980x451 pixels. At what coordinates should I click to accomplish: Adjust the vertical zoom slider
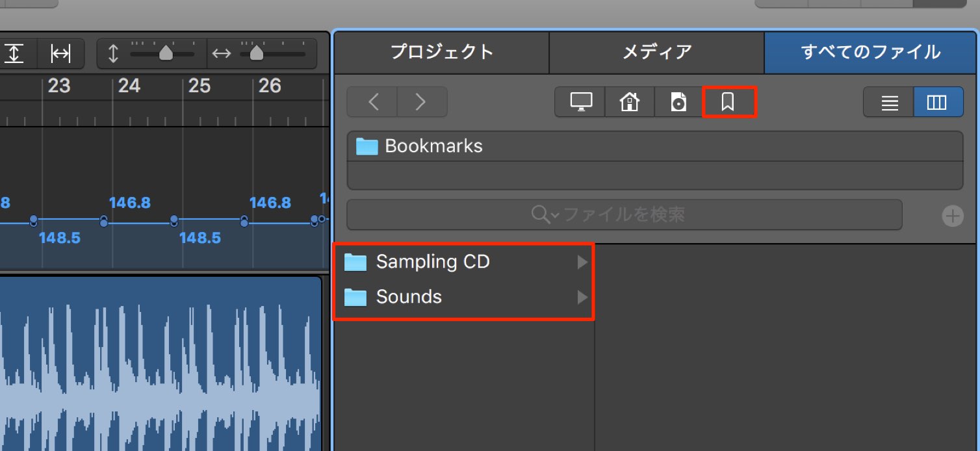pyautogui.click(x=166, y=52)
